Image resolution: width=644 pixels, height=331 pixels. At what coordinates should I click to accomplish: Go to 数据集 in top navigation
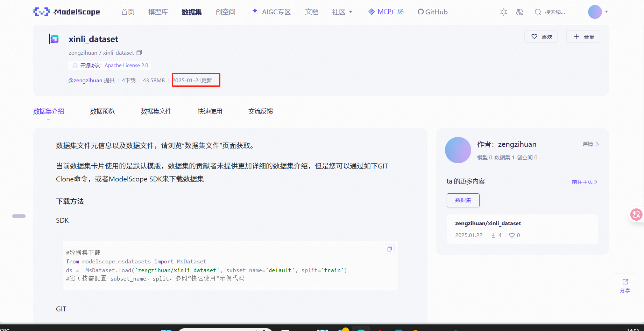pos(192,12)
